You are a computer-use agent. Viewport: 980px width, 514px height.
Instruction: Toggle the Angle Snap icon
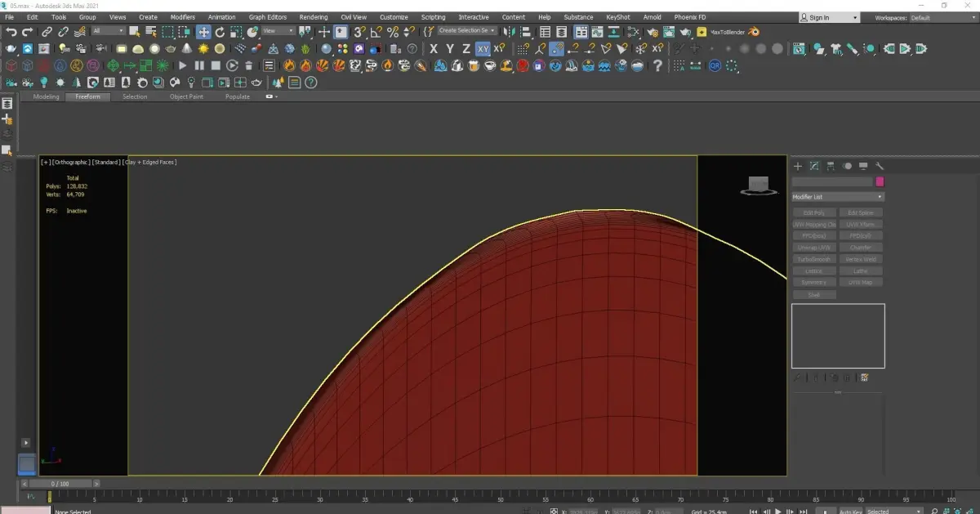point(376,32)
